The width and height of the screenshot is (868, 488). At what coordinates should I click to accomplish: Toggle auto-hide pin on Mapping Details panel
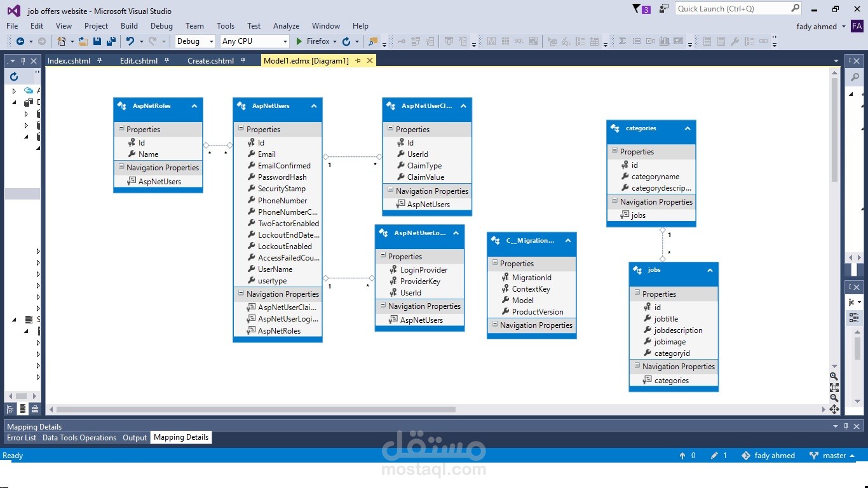(847, 426)
